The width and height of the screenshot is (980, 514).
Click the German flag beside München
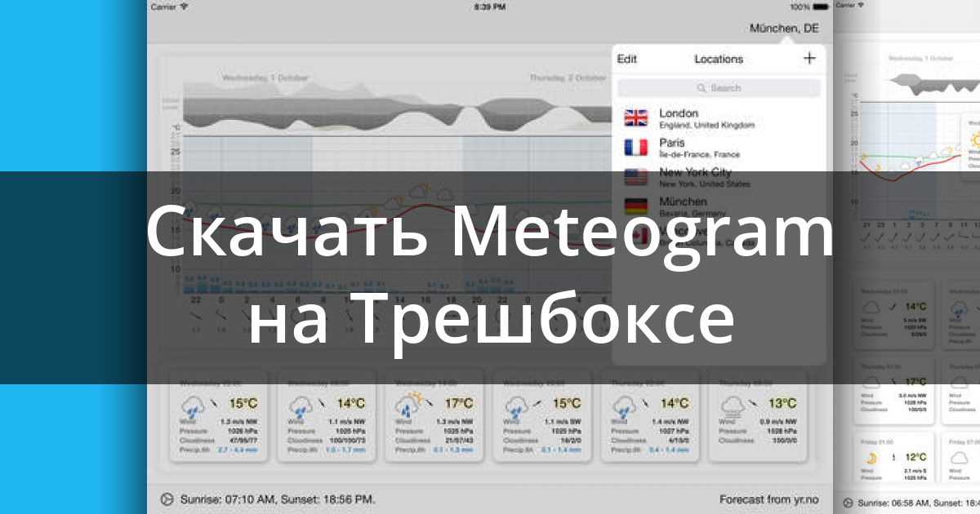(x=635, y=206)
